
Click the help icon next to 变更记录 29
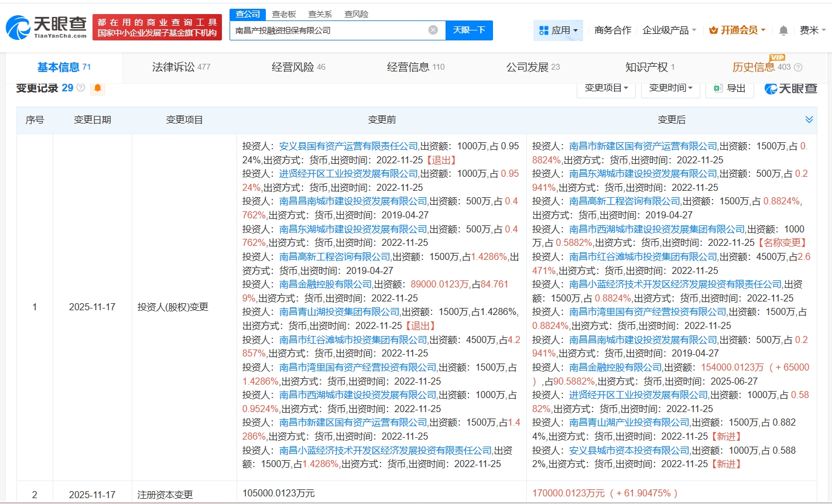point(81,88)
